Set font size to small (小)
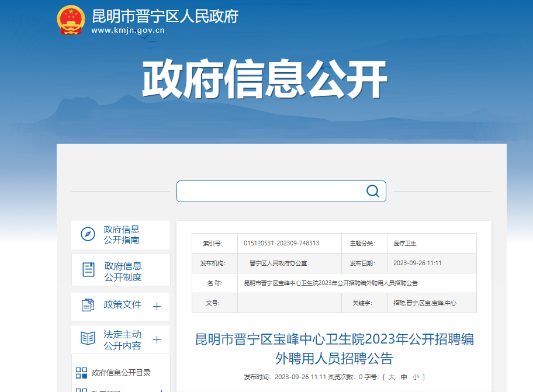 point(416,377)
